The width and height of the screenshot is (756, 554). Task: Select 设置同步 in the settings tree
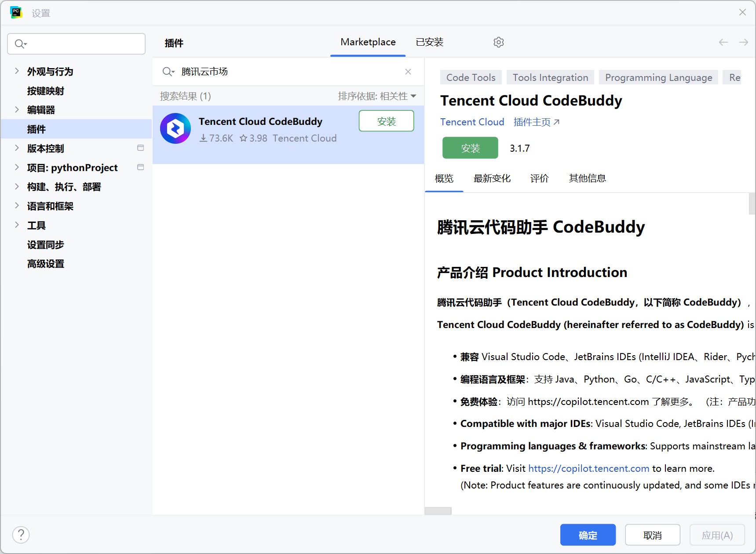point(45,244)
